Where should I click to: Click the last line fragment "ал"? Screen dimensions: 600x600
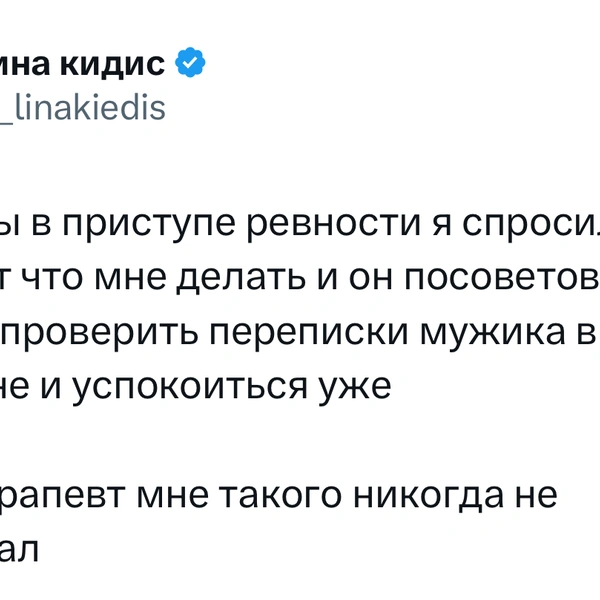tap(19, 551)
